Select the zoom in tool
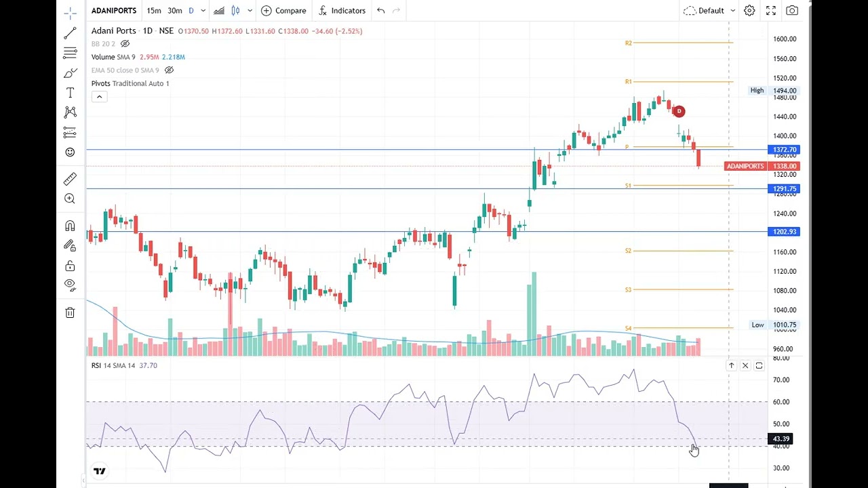This screenshot has width=868, height=488. [70, 199]
